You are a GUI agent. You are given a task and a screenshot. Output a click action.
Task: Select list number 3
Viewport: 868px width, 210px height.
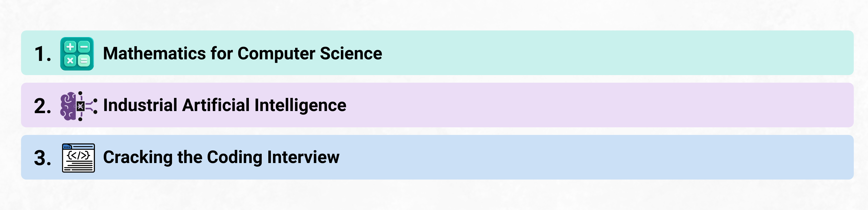point(42,158)
